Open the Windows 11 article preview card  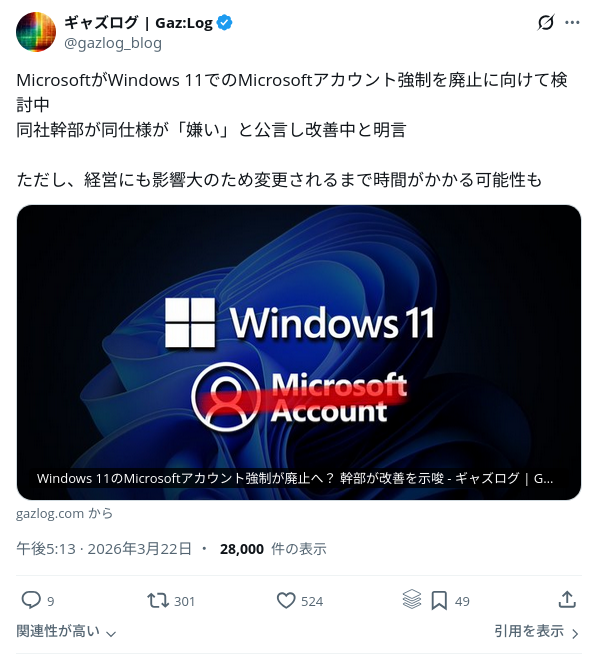coord(299,352)
